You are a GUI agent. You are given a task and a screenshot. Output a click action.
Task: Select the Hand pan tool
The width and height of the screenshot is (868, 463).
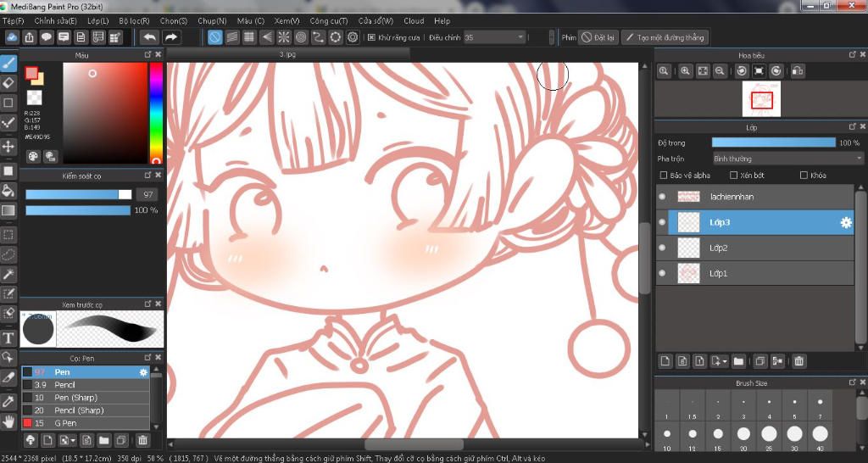[x=8, y=421]
